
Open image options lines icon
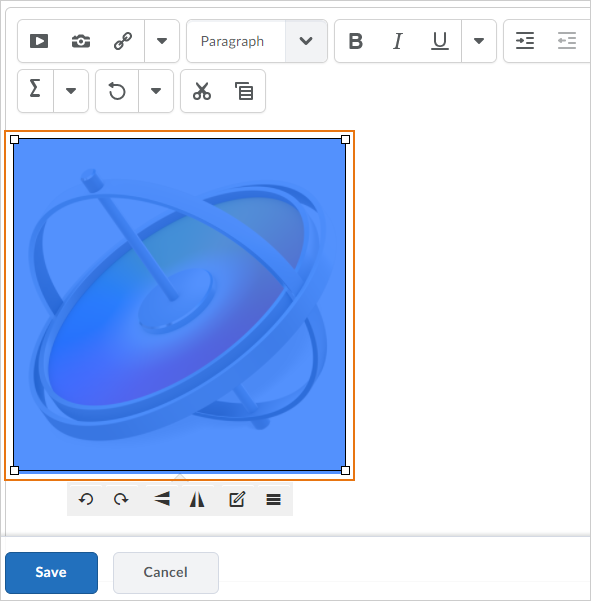pos(274,499)
